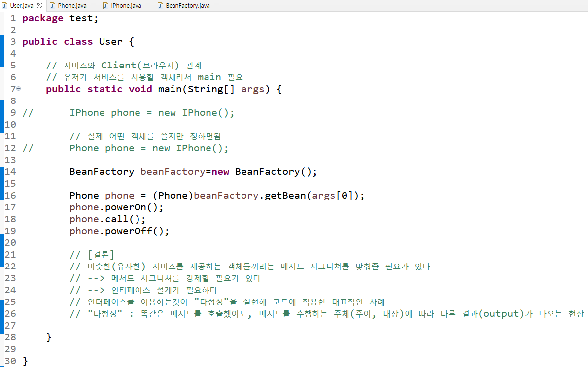Click the Java file icon on BeanFactory.java tab
Viewport: 588px width, 367px height.
[x=160, y=5]
